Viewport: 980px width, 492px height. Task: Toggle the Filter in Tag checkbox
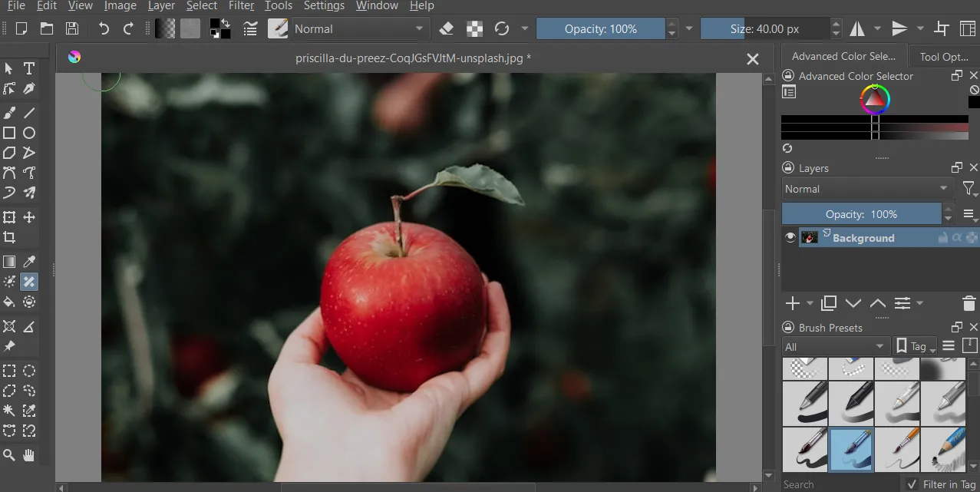point(911,484)
